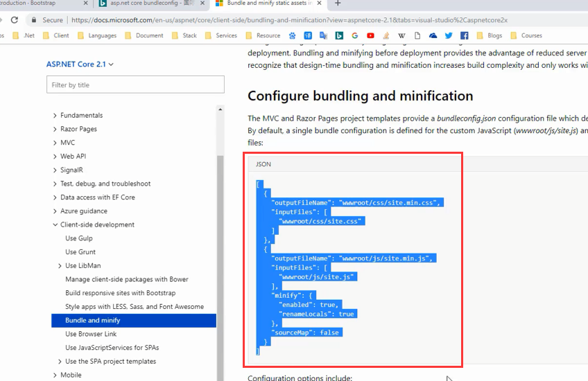Open the Document bookmarks folder
This screenshot has width=588, height=381.
tap(144, 35)
